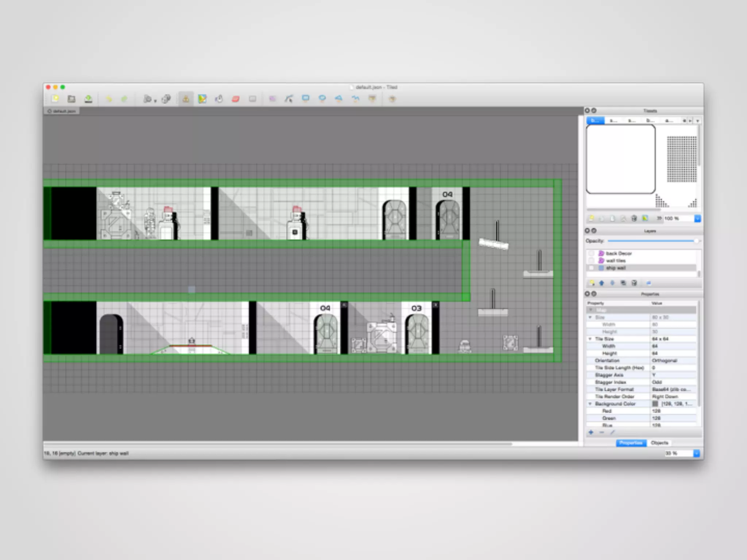
Task: Open the map zoom percentage dropdown
Action: pyautogui.click(x=696, y=453)
